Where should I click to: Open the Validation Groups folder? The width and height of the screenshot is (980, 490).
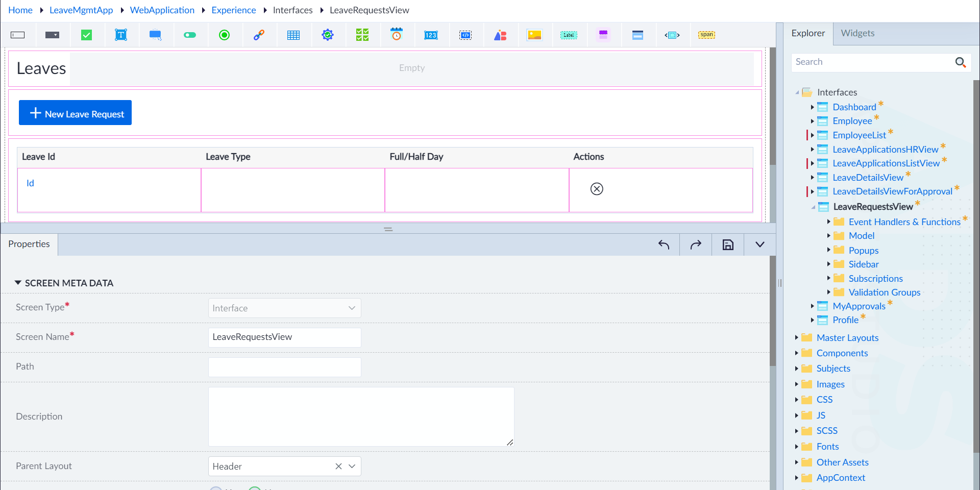(885, 292)
